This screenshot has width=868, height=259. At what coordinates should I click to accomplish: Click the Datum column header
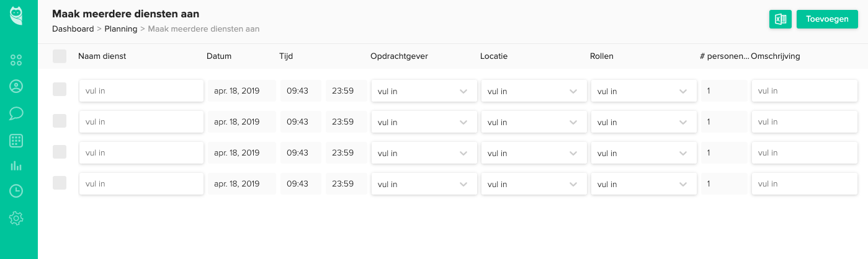coord(219,56)
